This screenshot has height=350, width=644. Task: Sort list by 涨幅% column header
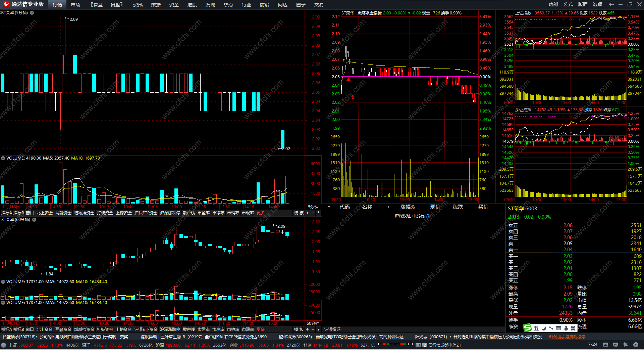[x=408, y=207]
